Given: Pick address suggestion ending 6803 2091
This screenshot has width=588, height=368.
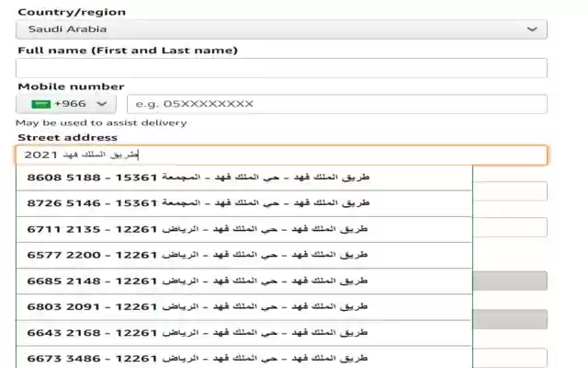Looking at the screenshot, I should click(x=244, y=305).
